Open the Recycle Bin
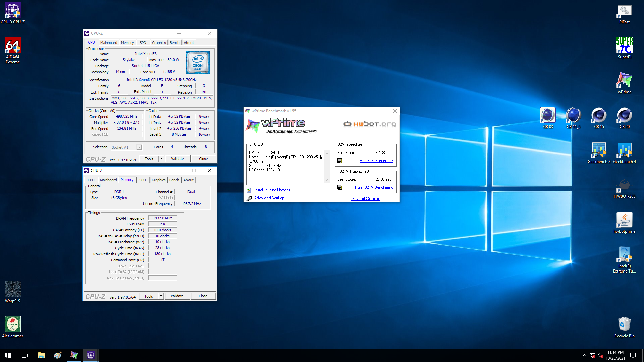The image size is (644, 362). (x=624, y=327)
